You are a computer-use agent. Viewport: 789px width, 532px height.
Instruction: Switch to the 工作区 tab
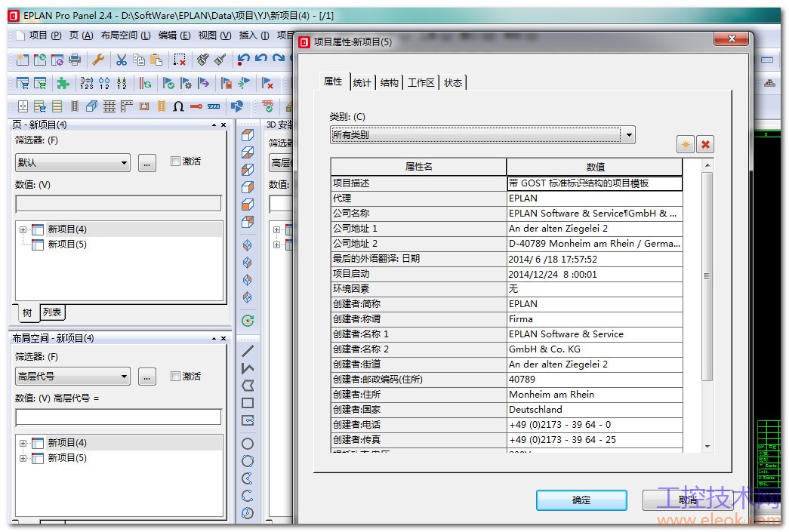coord(421,82)
